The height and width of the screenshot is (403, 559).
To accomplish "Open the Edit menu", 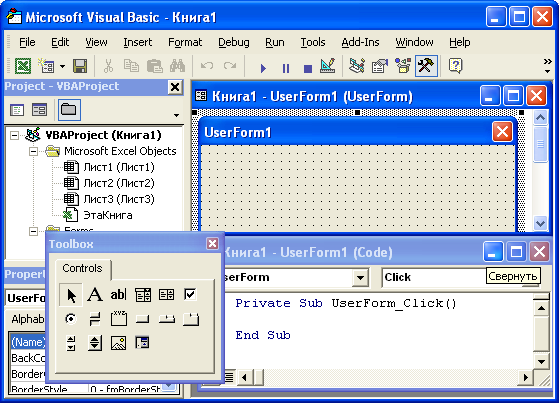I will pyautogui.click(x=60, y=42).
